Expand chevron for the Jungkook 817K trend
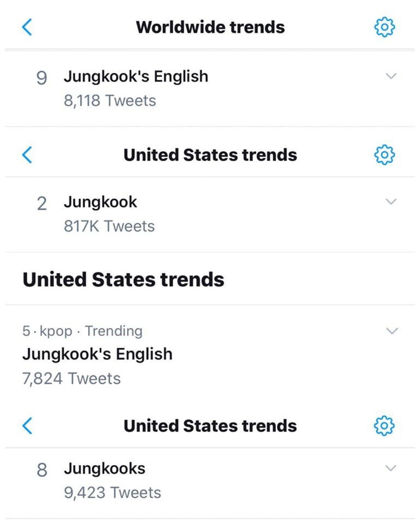Viewport: 420px width, 524px height. click(391, 202)
